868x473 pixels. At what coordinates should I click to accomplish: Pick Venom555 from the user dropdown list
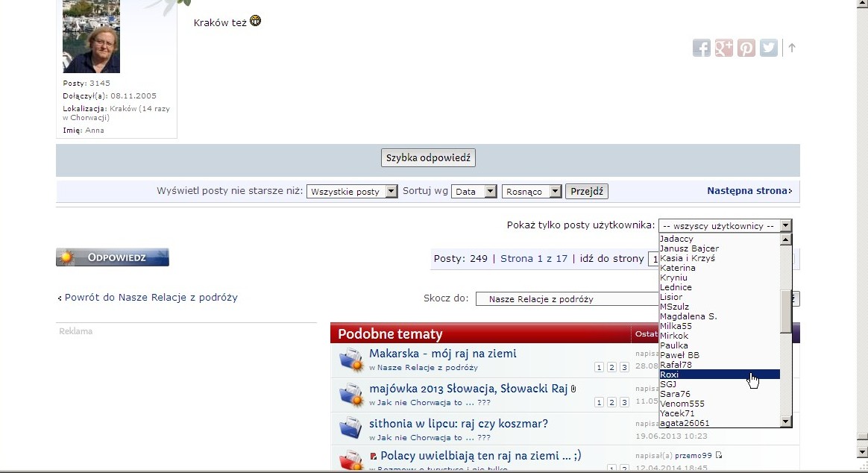pyautogui.click(x=682, y=404)
